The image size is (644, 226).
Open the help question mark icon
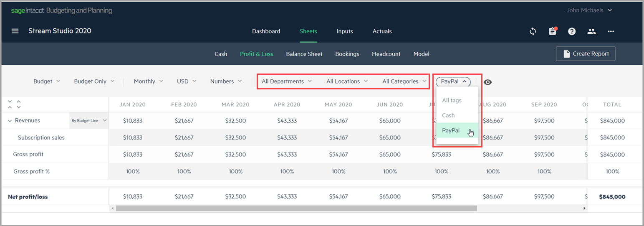[x=572, y=31]
